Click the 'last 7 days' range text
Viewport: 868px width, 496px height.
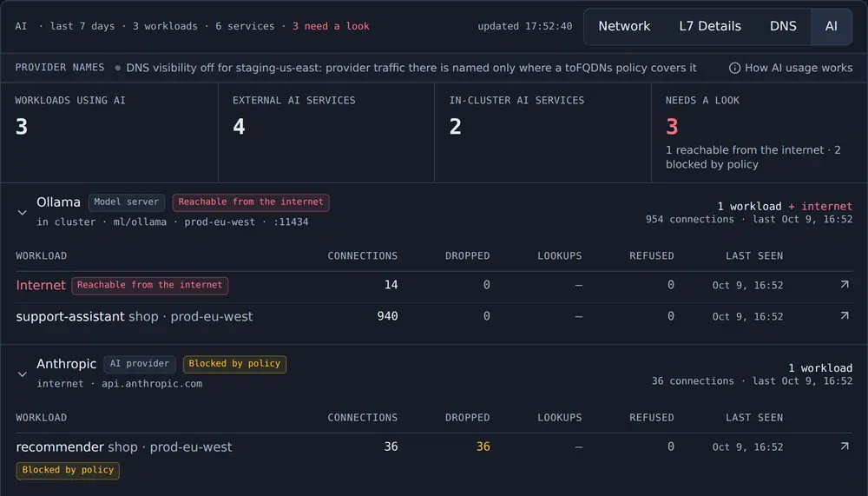[x=82, y=26]
